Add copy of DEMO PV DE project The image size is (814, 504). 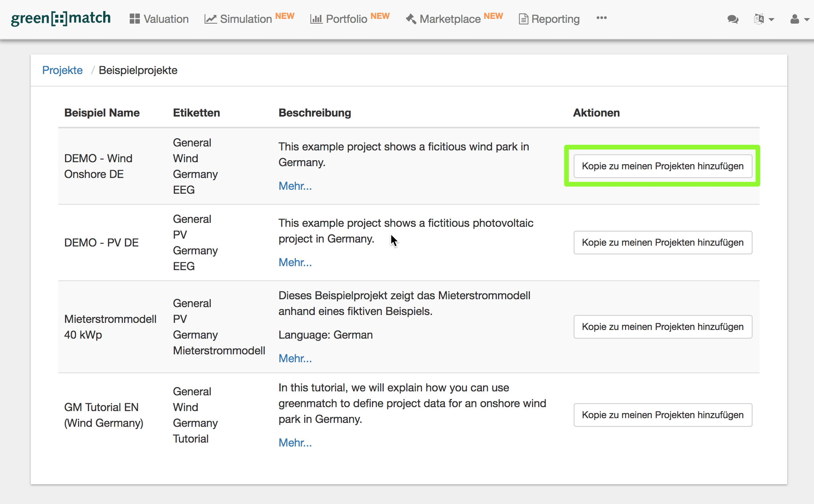(662, 243)
